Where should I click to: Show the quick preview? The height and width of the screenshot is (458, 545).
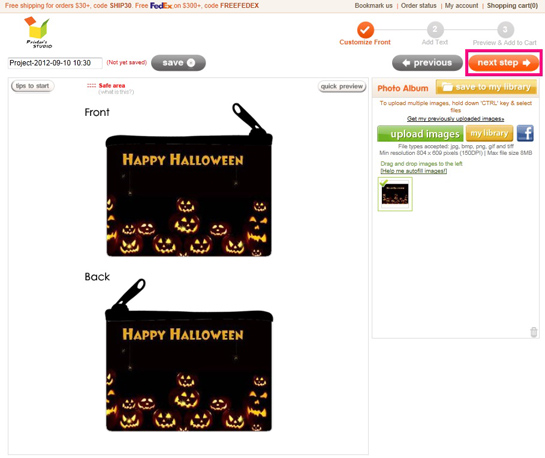click(x=342, y=87)
